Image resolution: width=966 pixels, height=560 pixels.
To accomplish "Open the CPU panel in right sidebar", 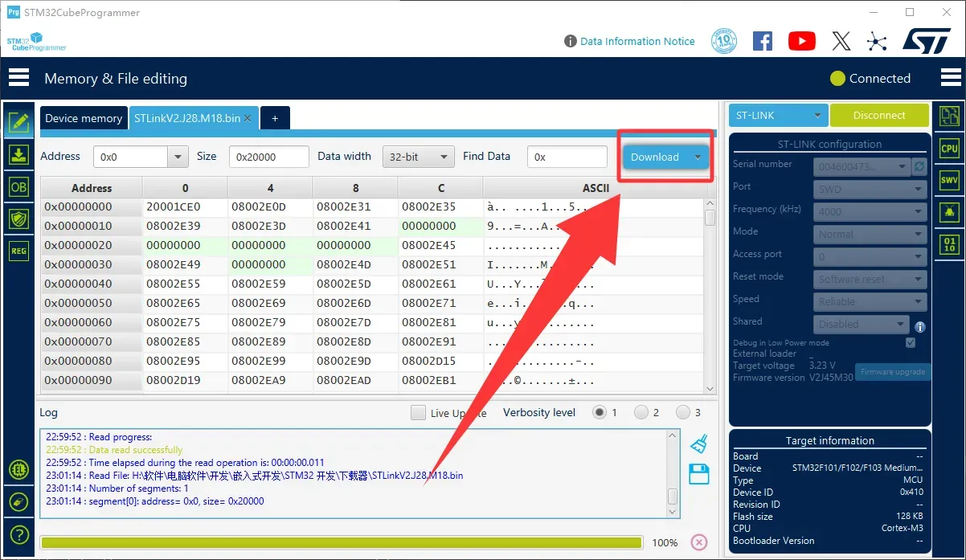I will coord(949,149).
